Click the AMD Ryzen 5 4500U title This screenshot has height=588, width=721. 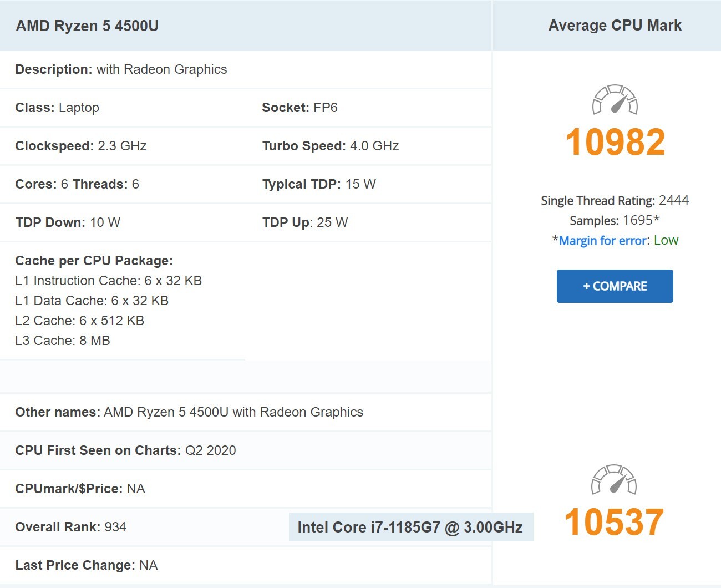click(87, 26)
